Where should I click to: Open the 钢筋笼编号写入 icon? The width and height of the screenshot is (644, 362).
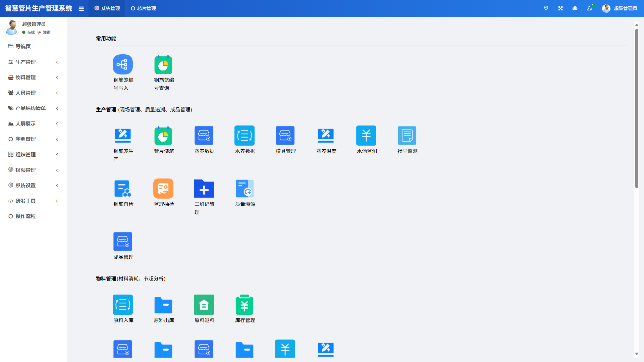tap(123, 64)
